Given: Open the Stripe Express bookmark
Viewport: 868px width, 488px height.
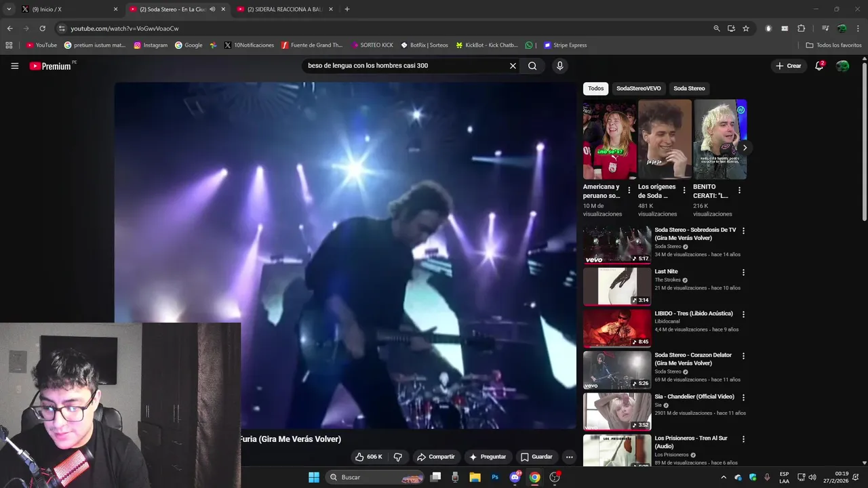Looking at the screenshot, I should pos(565,45).
